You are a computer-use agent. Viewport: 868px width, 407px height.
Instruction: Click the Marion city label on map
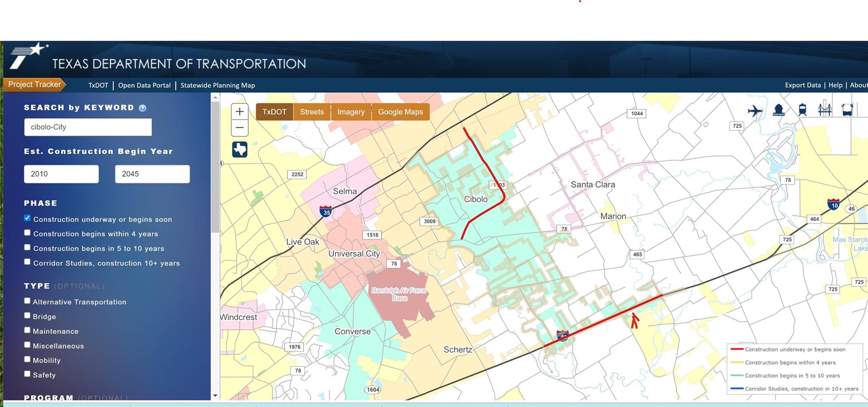pyautogui.click(x=613, y=216)
